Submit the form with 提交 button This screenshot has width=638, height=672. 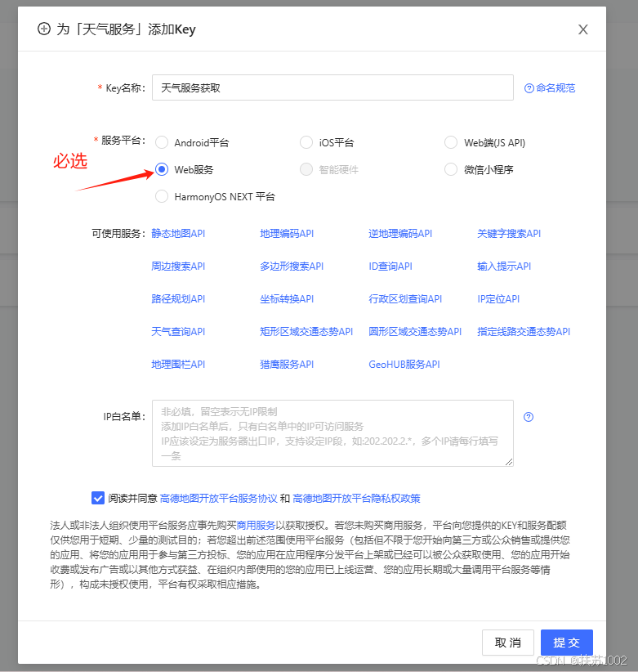coord(566,643)
